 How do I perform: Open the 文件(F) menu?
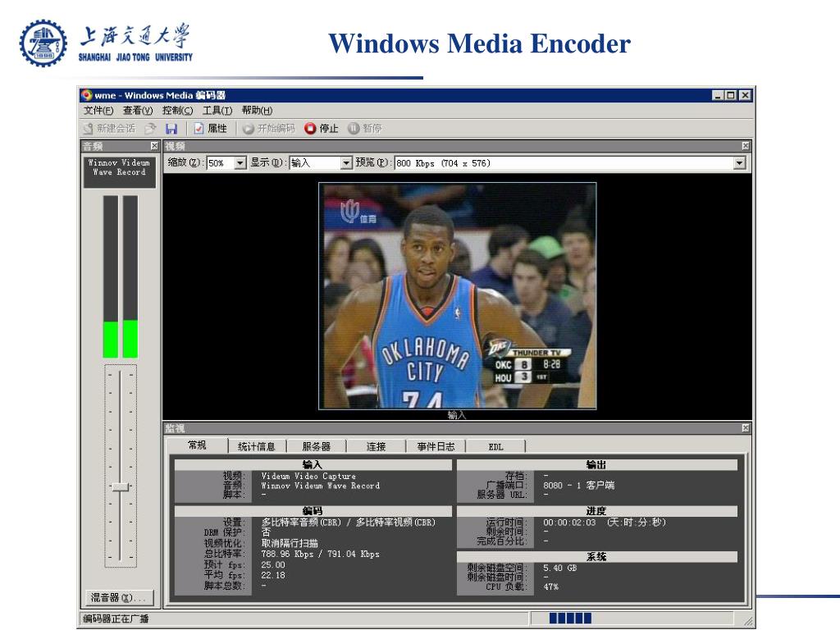click(98, 111)
